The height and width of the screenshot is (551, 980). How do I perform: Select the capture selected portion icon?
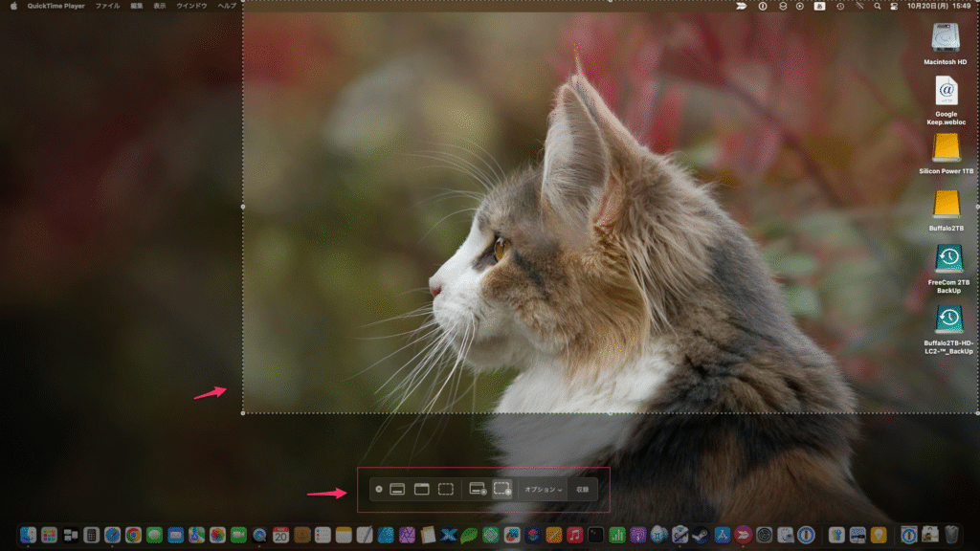[446, 489]
